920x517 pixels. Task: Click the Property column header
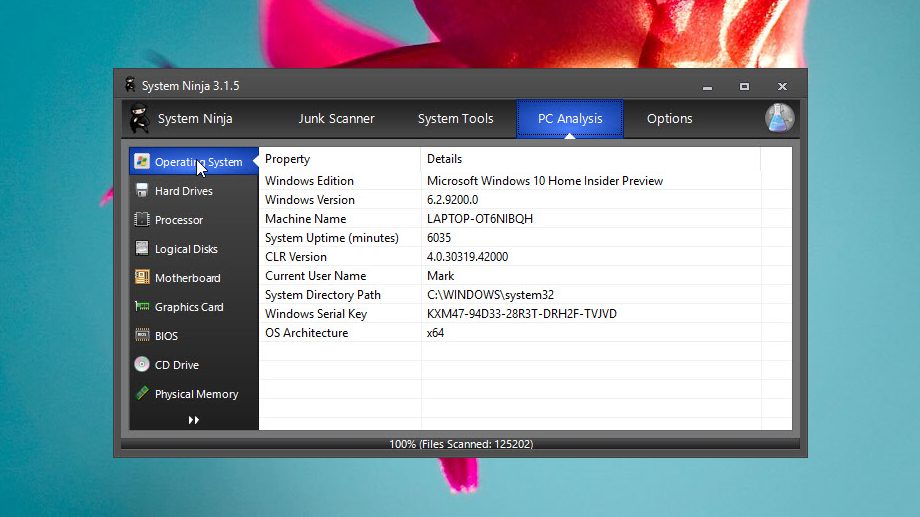click(340, 159)
